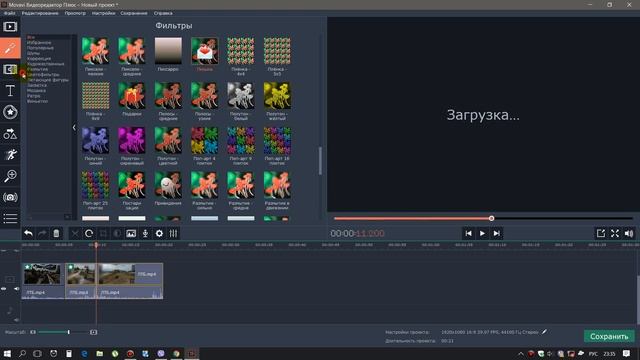Click the preview playback progress slider
This screenshot has height=360, width=640.
(483, 218)
